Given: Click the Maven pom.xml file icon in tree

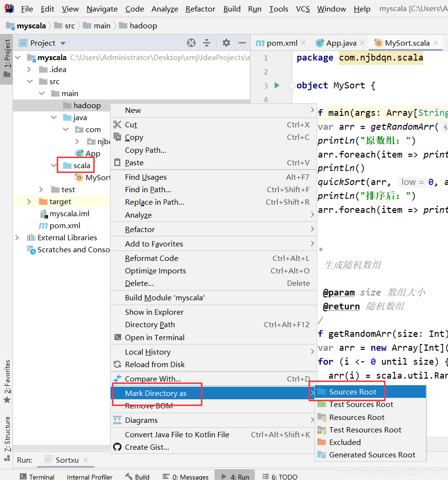Looking at the screenshot, I should point(43,226).
